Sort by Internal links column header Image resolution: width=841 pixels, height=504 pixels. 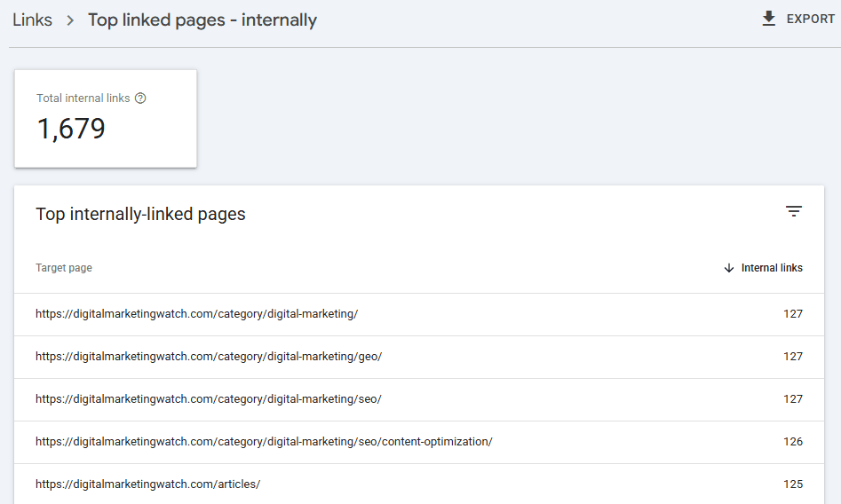point(772,268)
